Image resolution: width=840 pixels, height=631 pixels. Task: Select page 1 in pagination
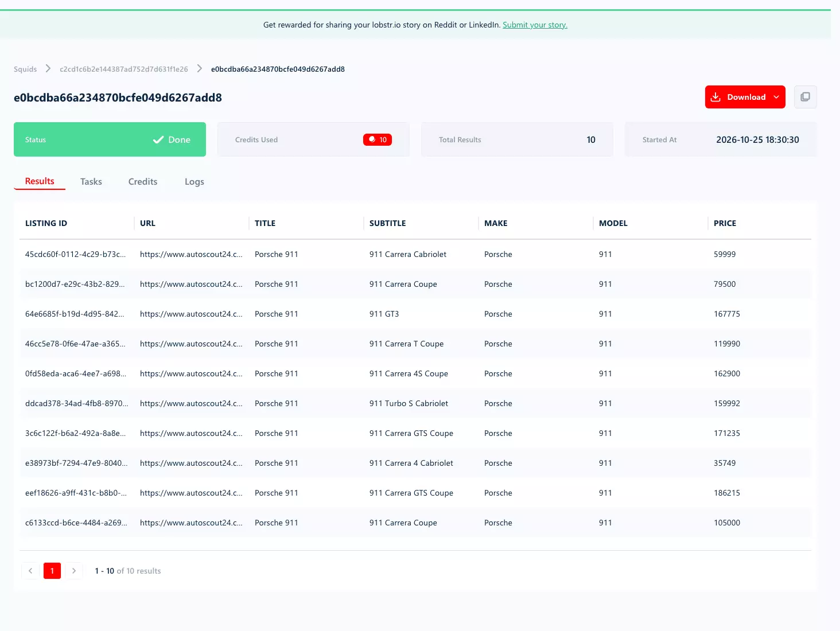pos(52,571)
